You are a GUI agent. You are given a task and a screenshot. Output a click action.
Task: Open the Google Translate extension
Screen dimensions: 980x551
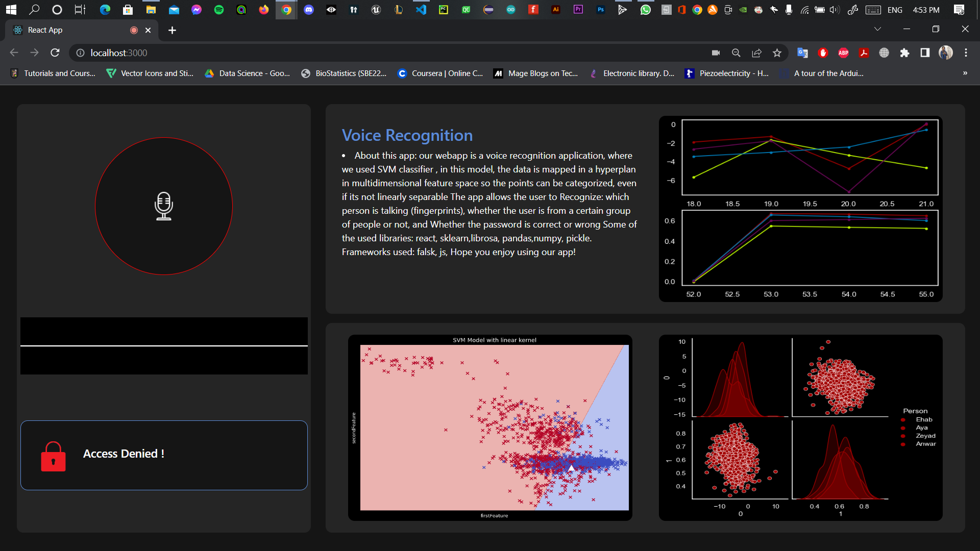pos(802,53)
